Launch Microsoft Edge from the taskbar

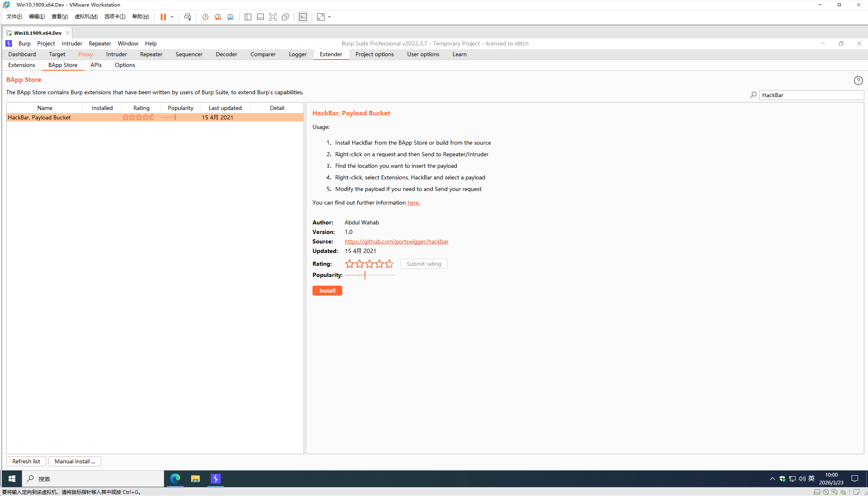175,479
